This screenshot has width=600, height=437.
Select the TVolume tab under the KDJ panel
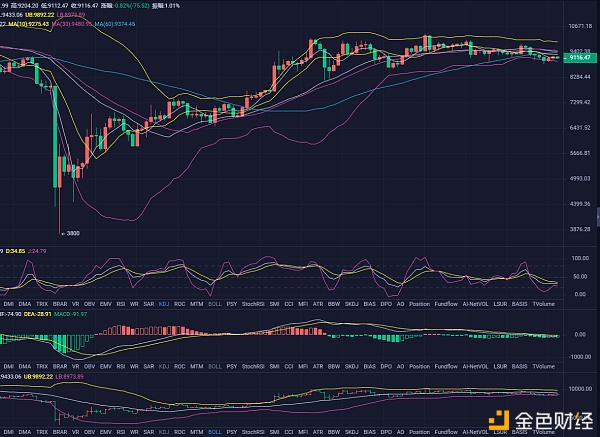pos(543,304)
